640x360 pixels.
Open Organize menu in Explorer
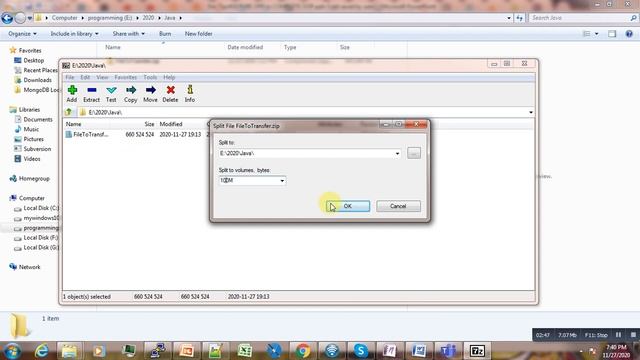22,34
